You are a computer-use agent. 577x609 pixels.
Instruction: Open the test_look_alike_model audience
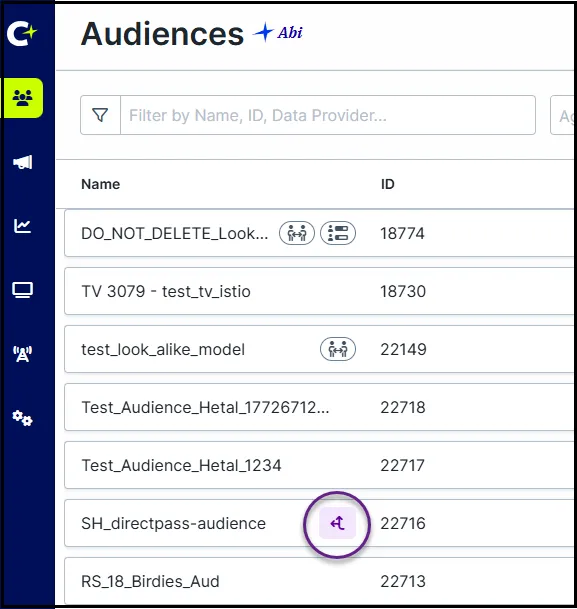point(163,349)
